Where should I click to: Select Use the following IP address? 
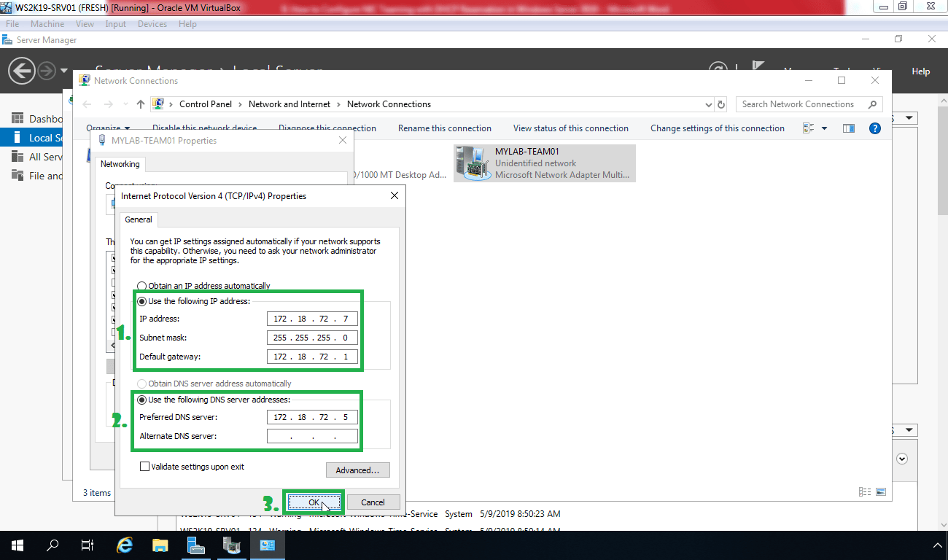[x=142, y=301]
